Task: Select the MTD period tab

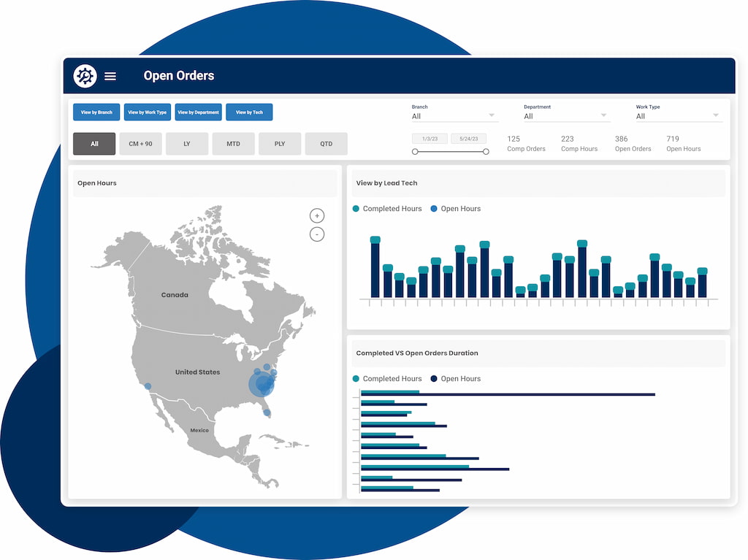Action: coord(233,144)
